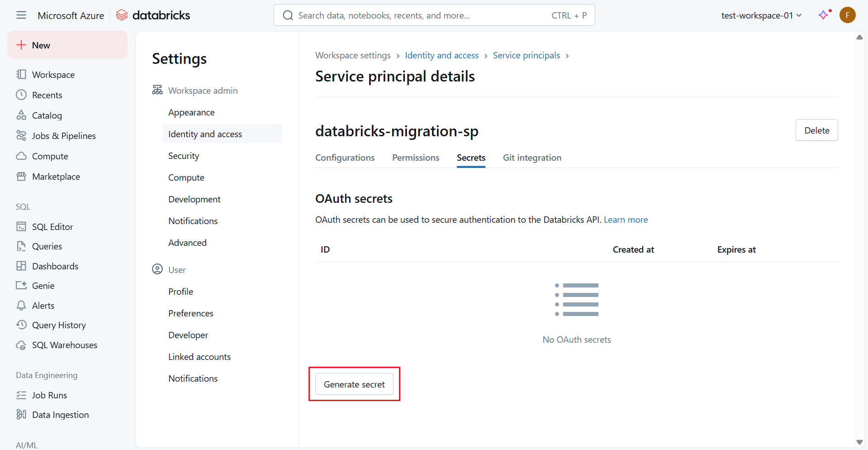Click the plus icon on New
Image resolution: width=868 pixels, height=450 pixels.
point(21,45)
